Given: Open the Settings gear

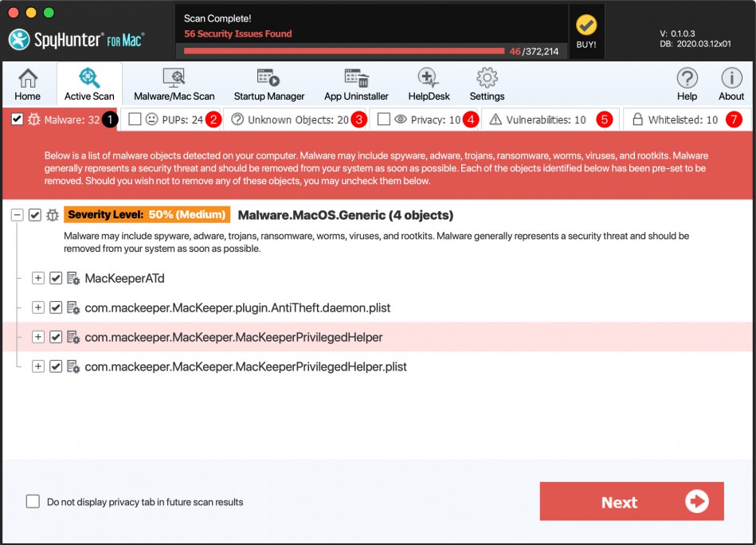Looking at the screenshot, I should pos(487,84).
